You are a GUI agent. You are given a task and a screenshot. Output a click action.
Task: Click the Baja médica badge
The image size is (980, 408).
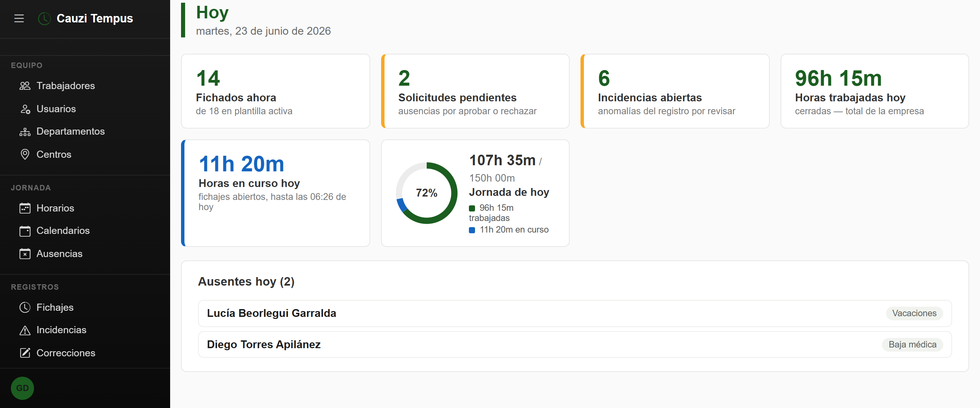912,344
